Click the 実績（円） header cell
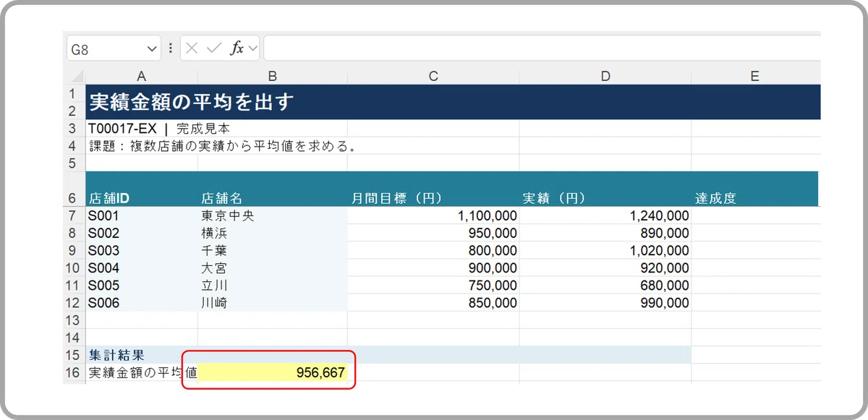 (605, 189)
